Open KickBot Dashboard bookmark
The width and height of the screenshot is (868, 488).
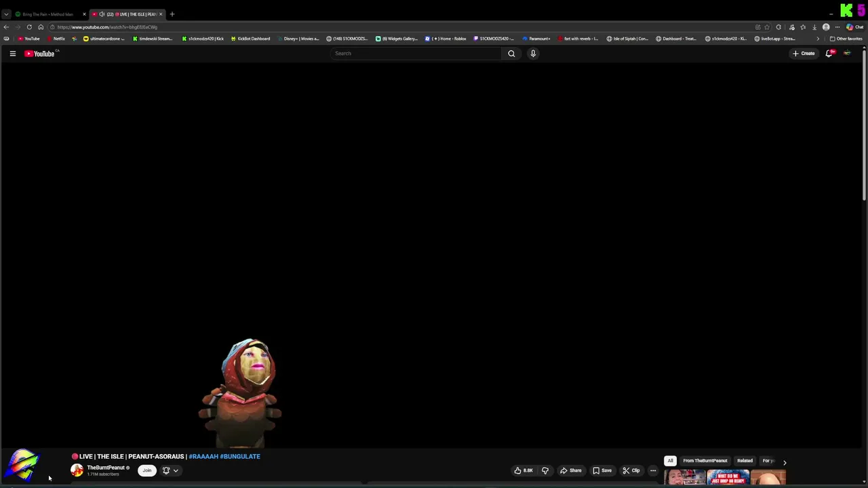click(x=250, y=39)
